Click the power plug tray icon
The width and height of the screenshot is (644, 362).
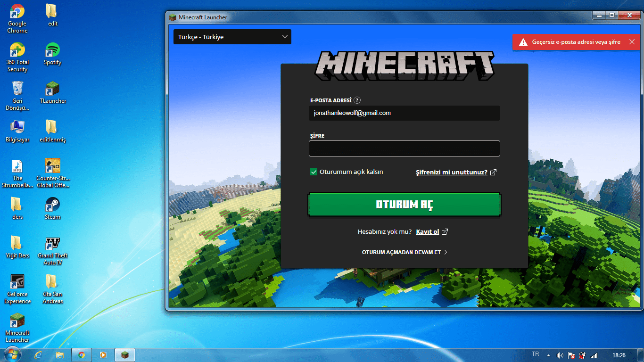click(583, 355)
